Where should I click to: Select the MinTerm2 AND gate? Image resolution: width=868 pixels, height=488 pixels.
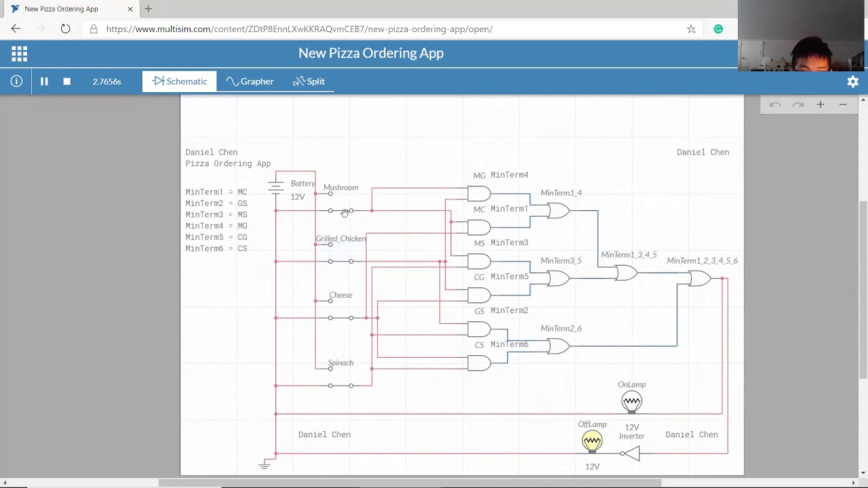[479, 329]
